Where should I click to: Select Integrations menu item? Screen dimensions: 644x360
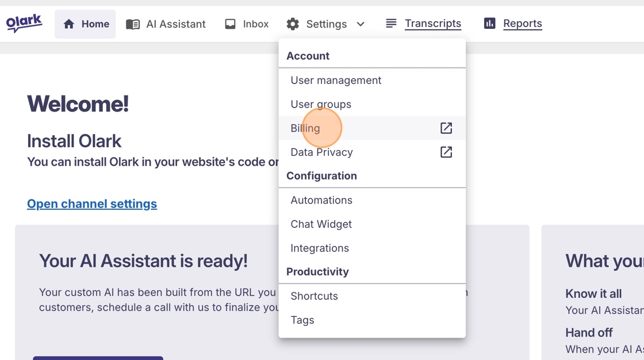coord(320,248)
